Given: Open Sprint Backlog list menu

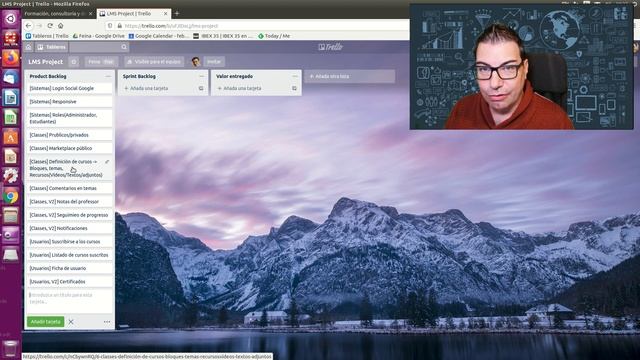Looking at the screenshot, I should coord(201,76).
